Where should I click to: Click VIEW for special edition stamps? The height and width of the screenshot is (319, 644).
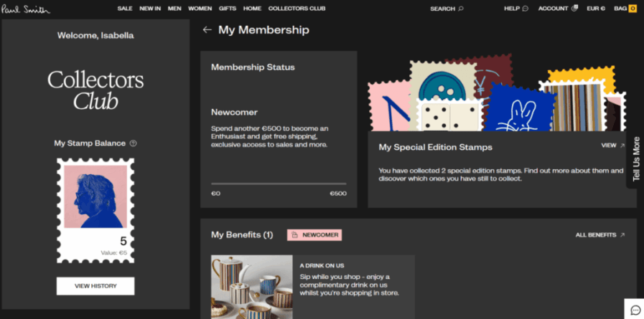(609, 145)
